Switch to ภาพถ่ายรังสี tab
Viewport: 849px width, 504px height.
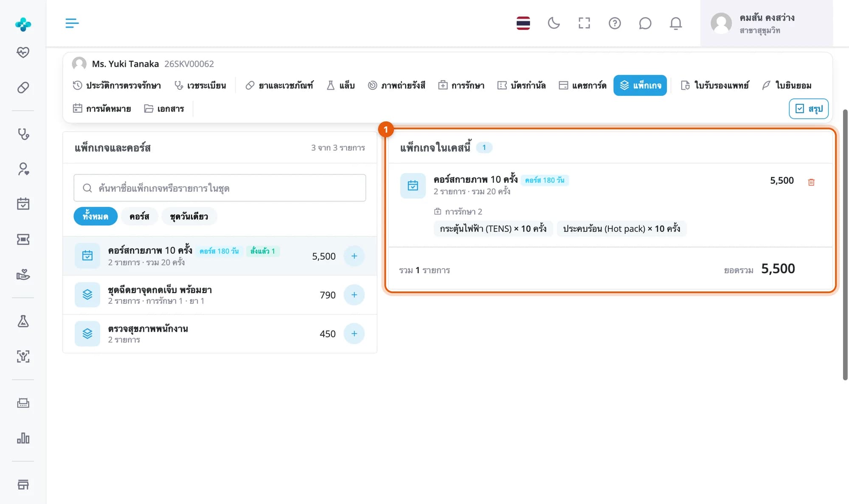tap(396, 85)
